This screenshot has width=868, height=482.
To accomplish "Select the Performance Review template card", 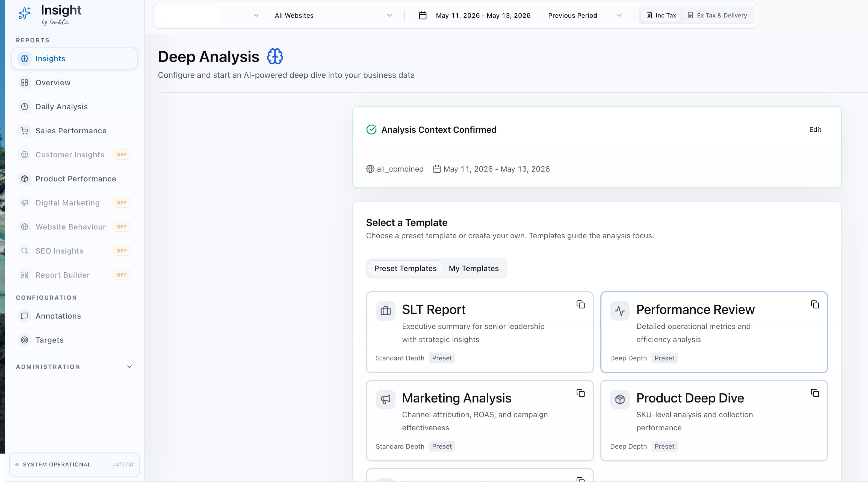I will (714, 332).
